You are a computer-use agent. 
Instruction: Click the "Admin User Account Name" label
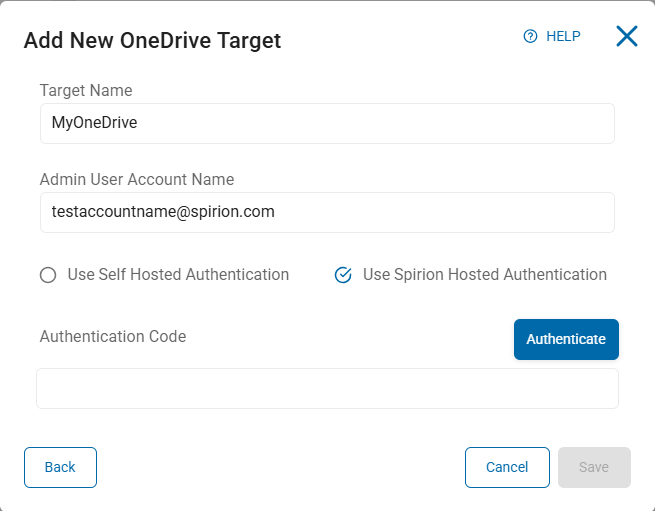click(x=137, y=180)
